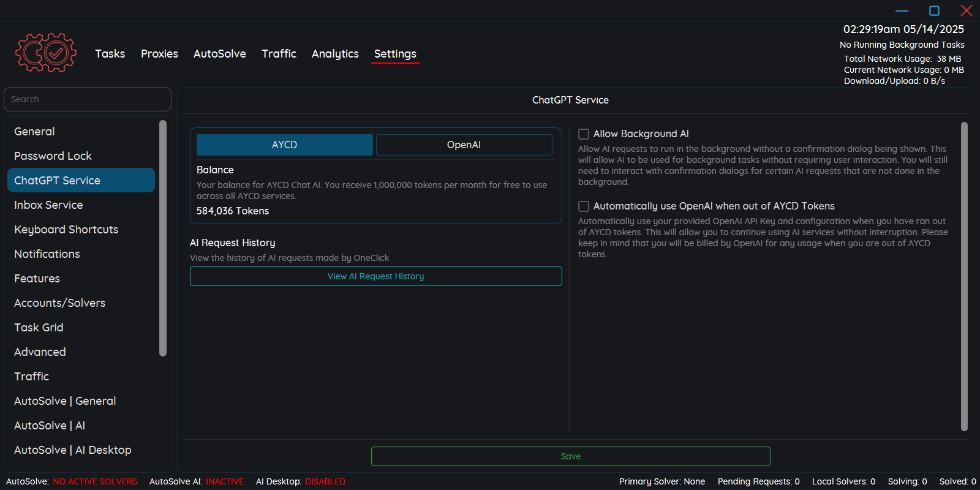
Task: Open the Tasks tab
Action: [110, 54]
